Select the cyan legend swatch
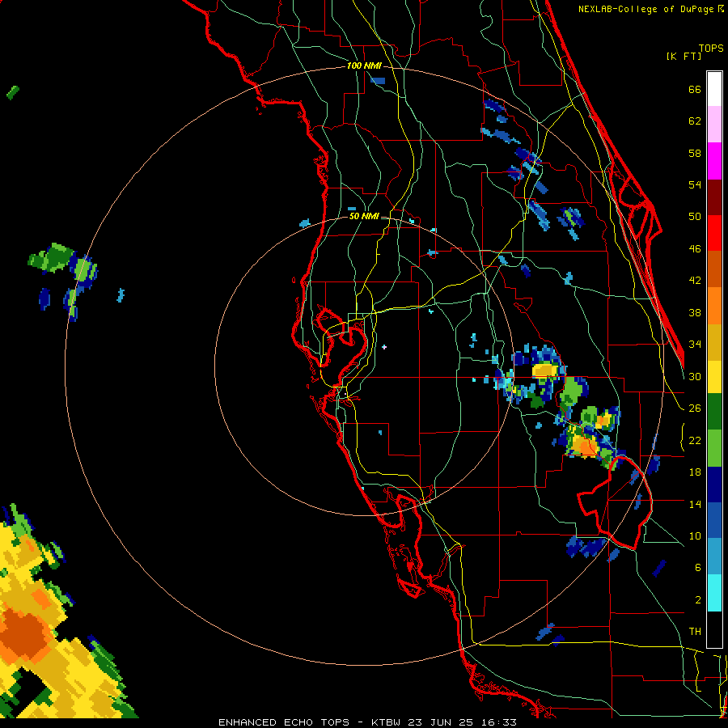Image resolution: width=728 pixels, height=728 pixels. pos(714,593)
